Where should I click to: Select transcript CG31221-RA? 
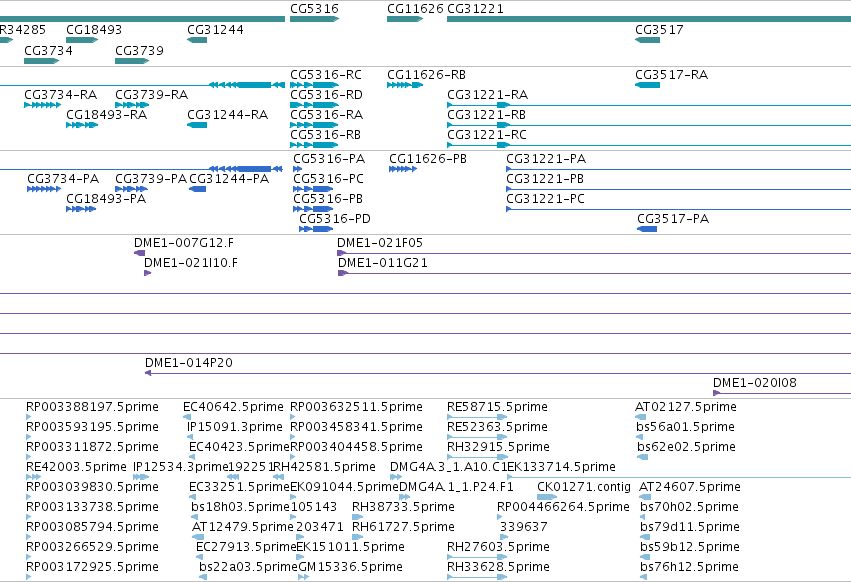(x=649, y=105)
